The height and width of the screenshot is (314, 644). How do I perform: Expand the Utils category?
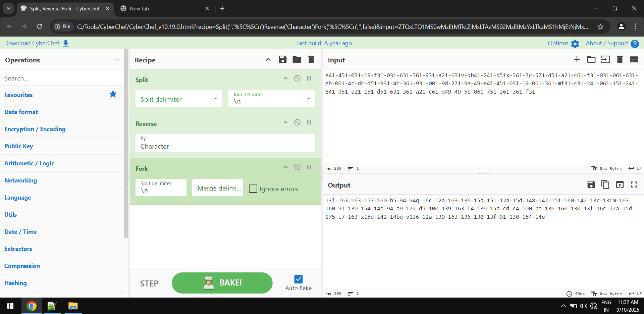62,214
